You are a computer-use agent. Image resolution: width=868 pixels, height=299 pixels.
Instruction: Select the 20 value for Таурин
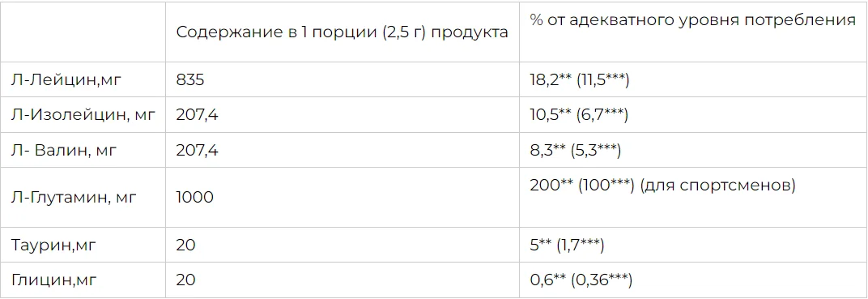click(x=186, y=245)
